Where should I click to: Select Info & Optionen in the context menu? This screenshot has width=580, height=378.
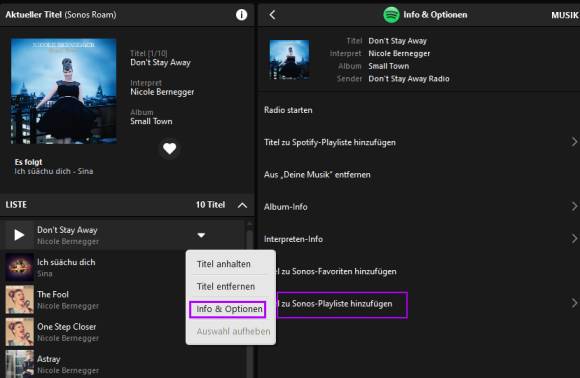click(228, 309)
